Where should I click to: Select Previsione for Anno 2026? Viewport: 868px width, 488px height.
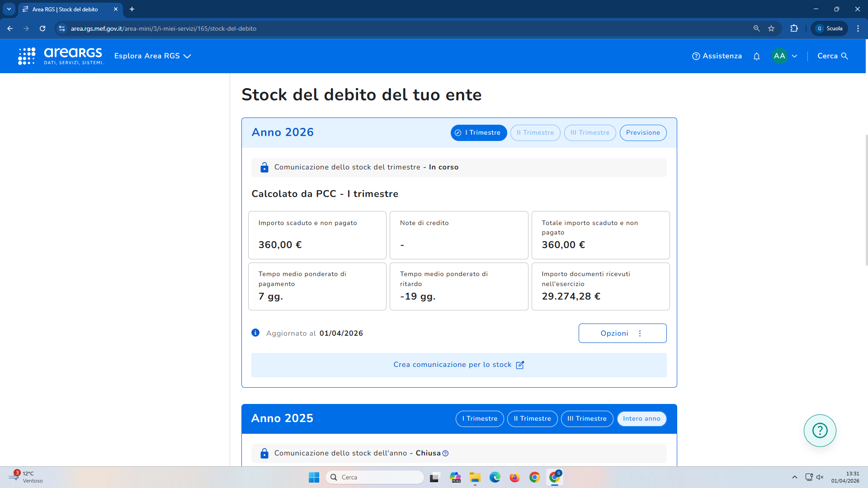pos(642,133)
